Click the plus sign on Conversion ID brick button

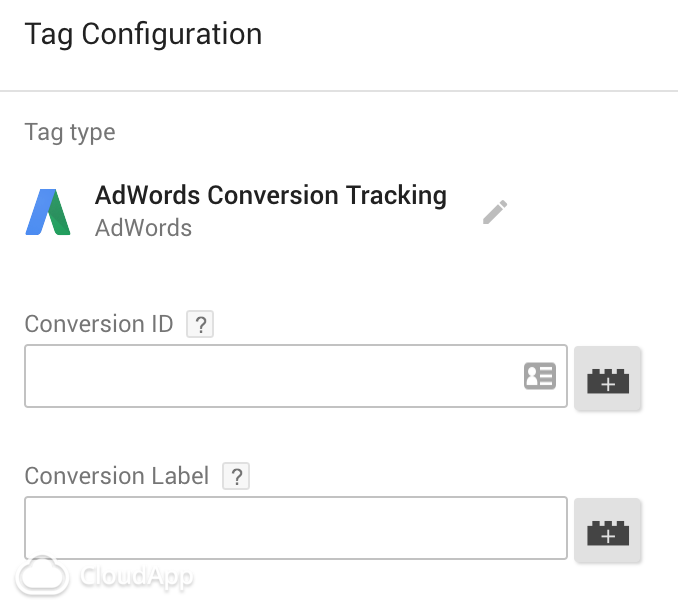tap(608, 384)
